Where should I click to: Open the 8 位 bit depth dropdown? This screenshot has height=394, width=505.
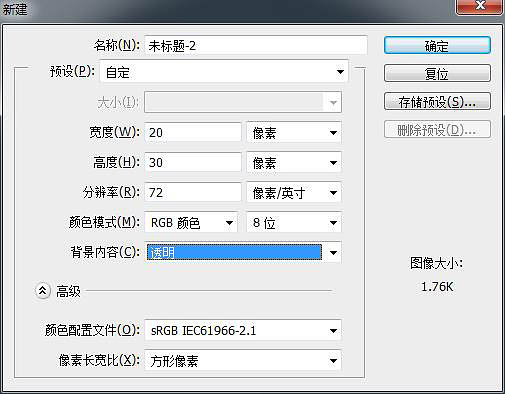[294, 222]
